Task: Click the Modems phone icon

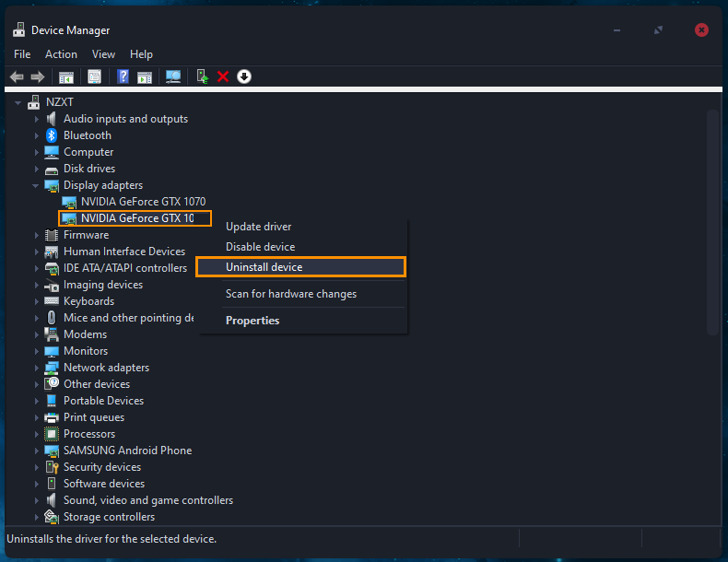Action: point(52,334)
